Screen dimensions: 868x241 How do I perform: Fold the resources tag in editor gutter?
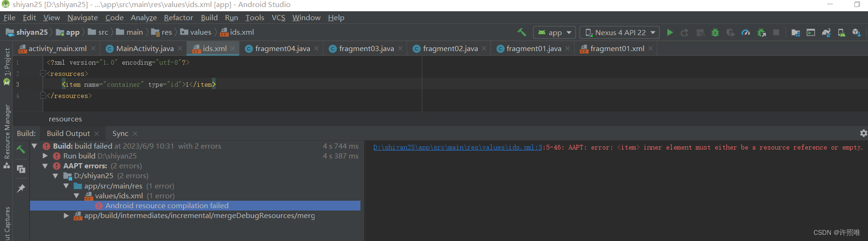43,74
